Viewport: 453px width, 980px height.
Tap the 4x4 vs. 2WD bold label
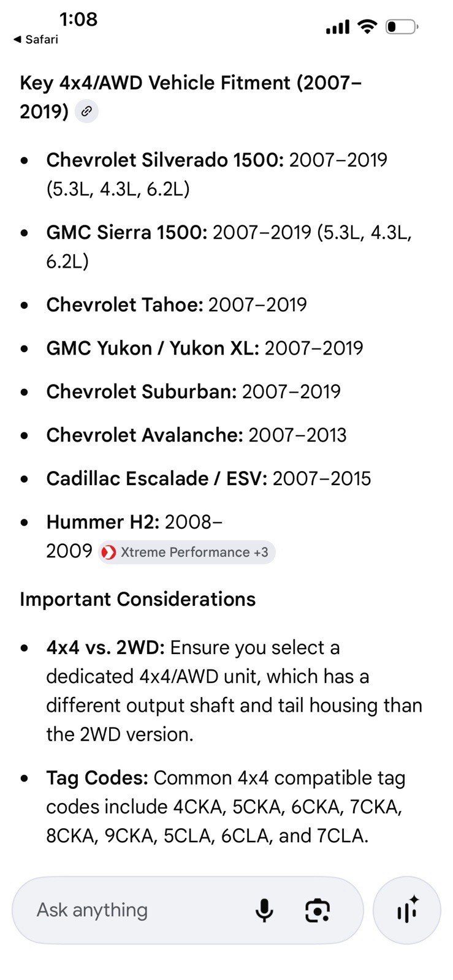pyautogui.click(x=105, y=647)
